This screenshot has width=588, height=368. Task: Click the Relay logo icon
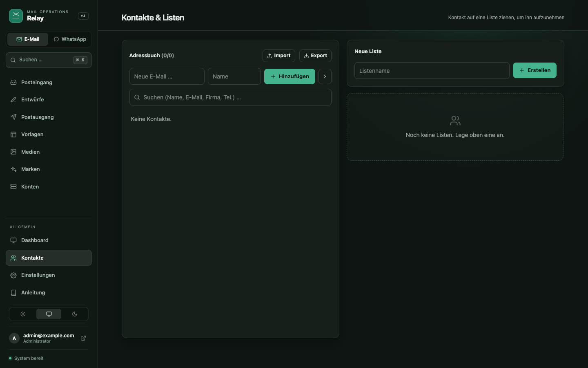(x=16, y=16)
